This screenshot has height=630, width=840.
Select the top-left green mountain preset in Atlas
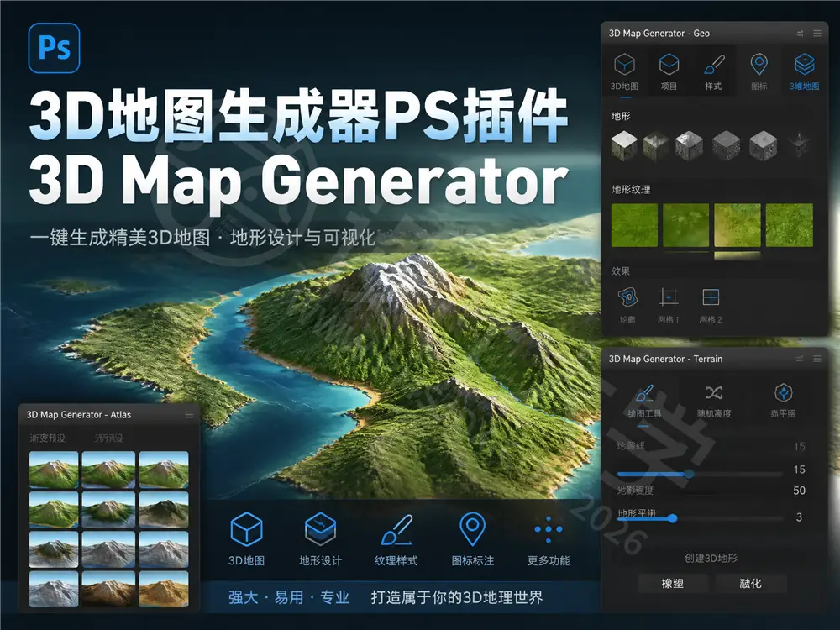pyautogui.click(x=54, y=470)
